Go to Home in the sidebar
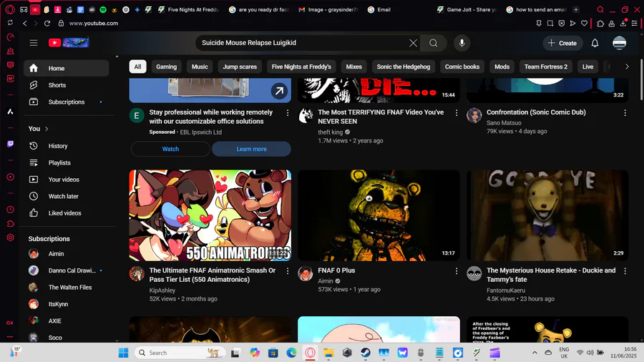Image resolution: width=644 pixels, height=362 pixels. 66,68
